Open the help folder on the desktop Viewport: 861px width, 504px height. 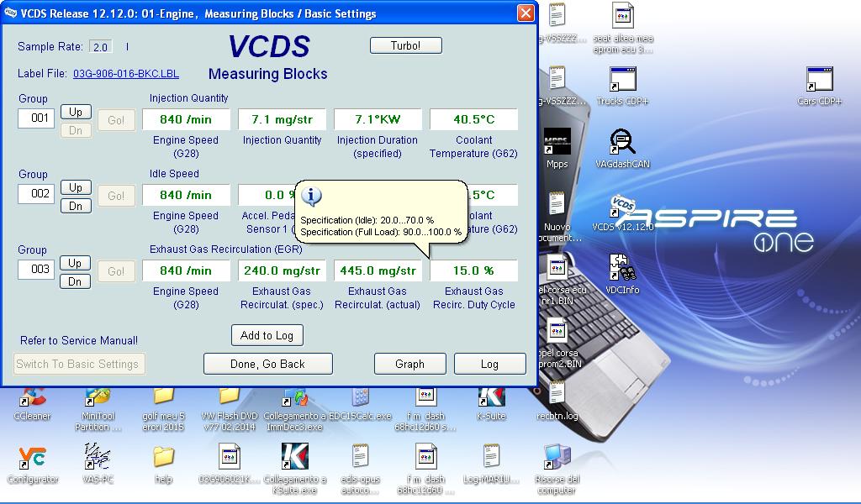pos(163,458)
